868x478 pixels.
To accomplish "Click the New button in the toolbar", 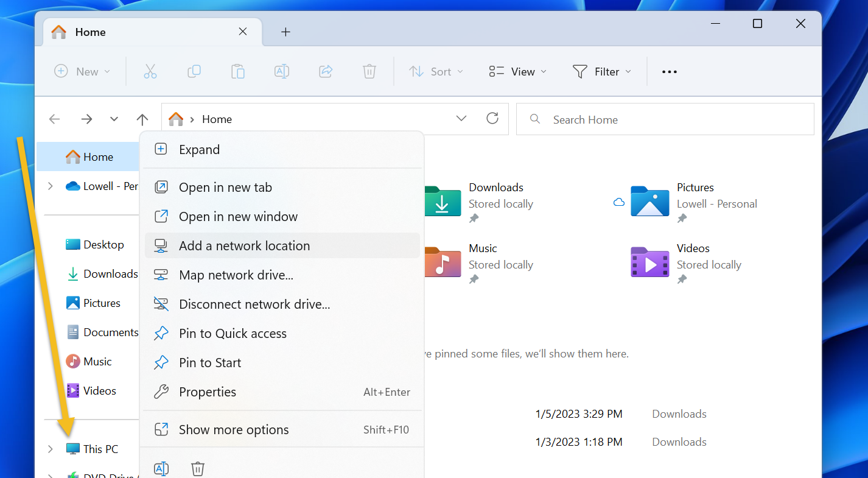I will coord(82,71).
